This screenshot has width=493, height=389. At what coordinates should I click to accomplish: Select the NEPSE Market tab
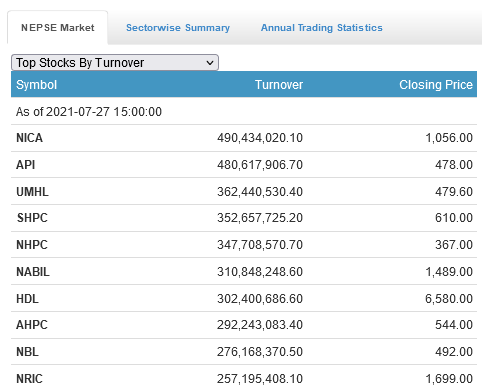point(58,28)
